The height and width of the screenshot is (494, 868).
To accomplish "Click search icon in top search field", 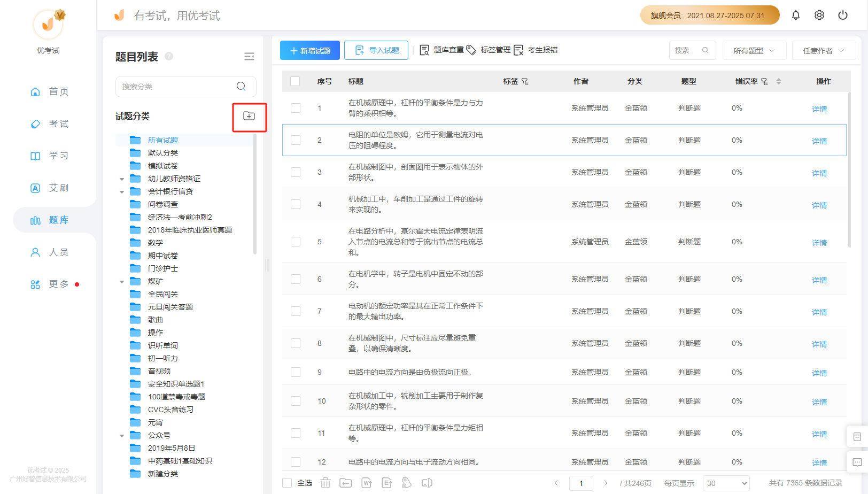I will tap(706, 50).
